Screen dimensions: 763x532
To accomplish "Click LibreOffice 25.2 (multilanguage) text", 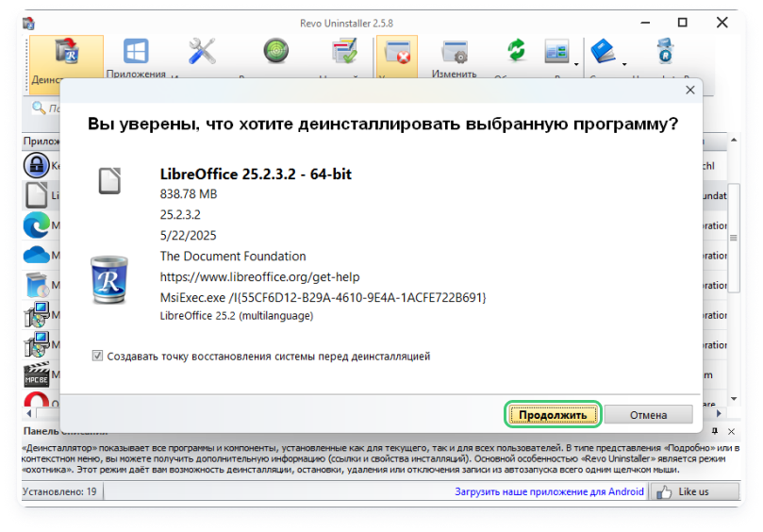I will pos(237,315).
